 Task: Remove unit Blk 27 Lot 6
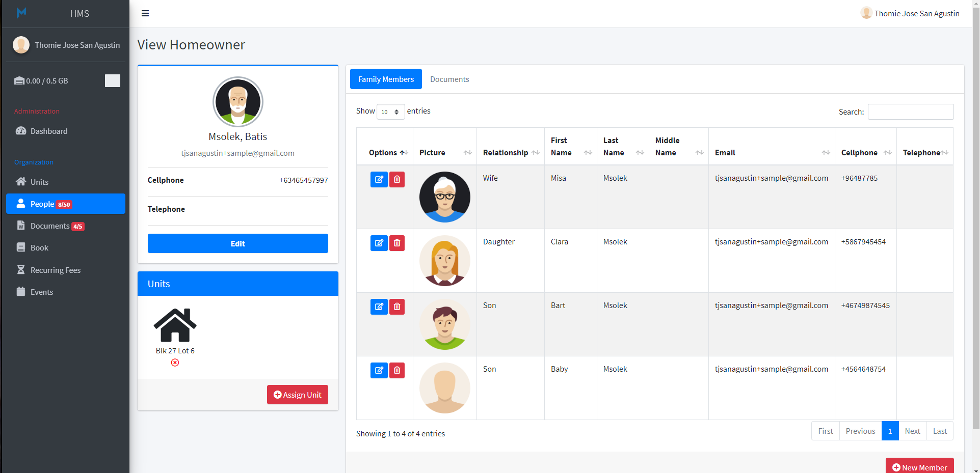pyautogui.click(x=175, y=363)
